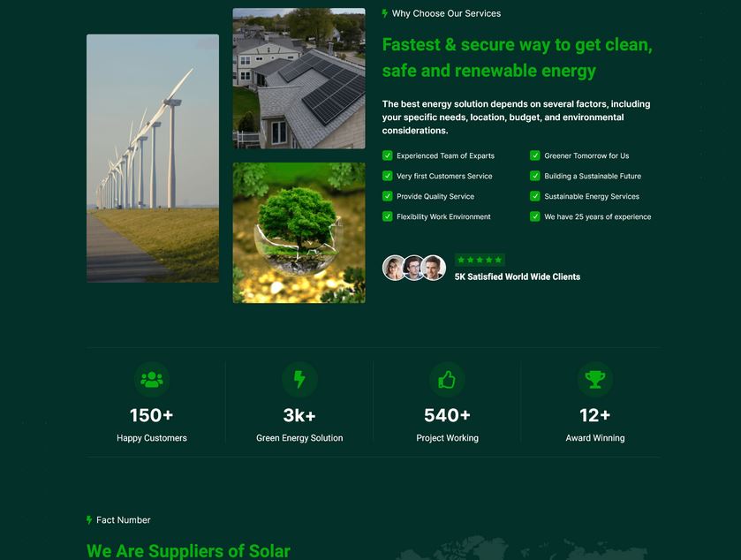Click the 540+ counter value
Screen dimensions: 741x560
pos(447,415)
